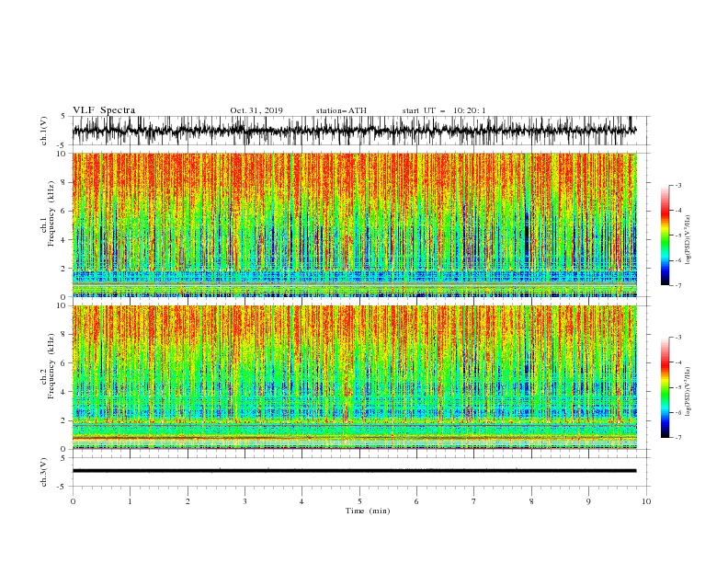
Task: Click time axis tick label '0'
Action: [x=73, y=501]
